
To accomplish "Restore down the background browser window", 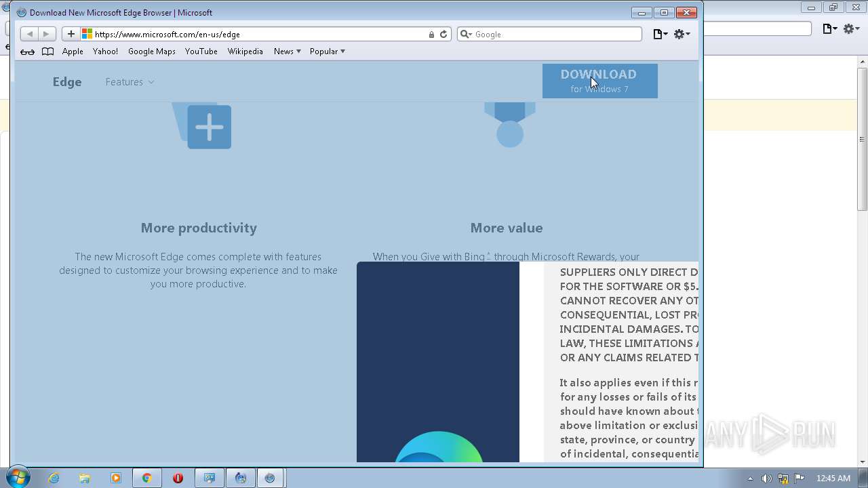I will (x=833, y=7).
